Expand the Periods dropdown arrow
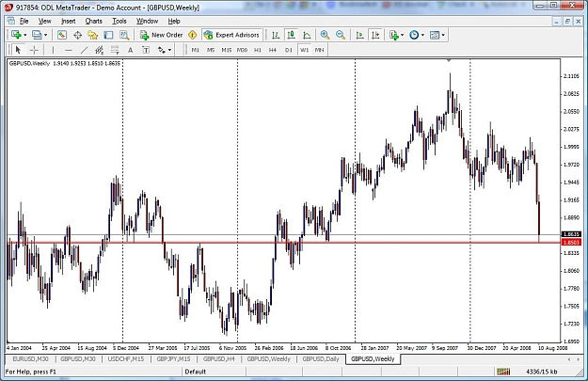This screenshot has height=381, width=588. click(x=422, y=35)
